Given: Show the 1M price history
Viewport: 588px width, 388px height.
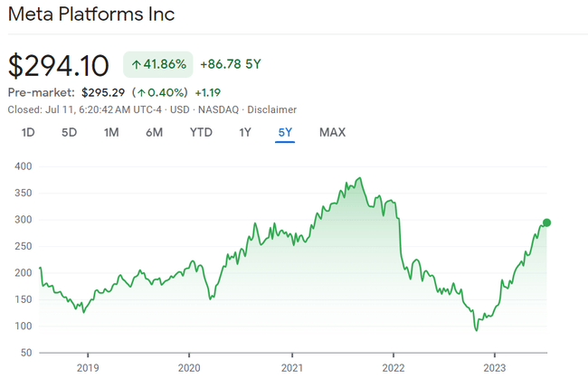Looking at the screenshot, I should click(111, 133).
